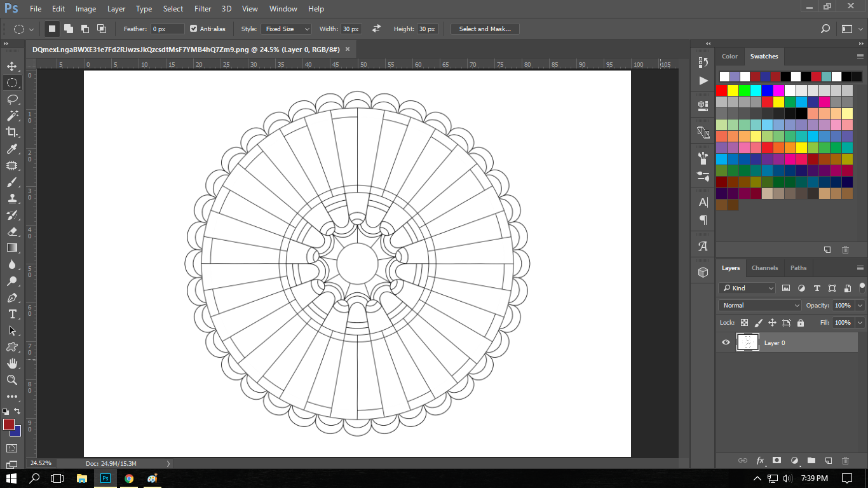Select the Hand tool
This screenshot has width=868, height=488.
click(x=12, y=363)
